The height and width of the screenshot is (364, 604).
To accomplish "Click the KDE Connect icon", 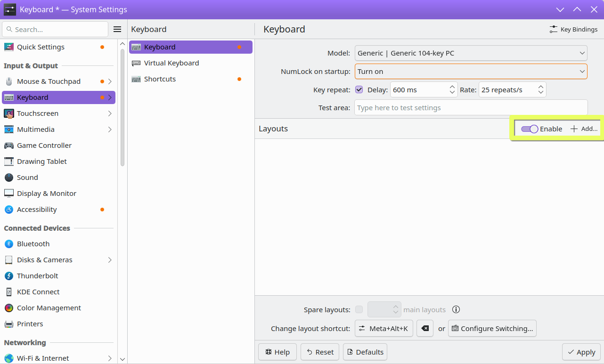I will click(x=9, y=292).
